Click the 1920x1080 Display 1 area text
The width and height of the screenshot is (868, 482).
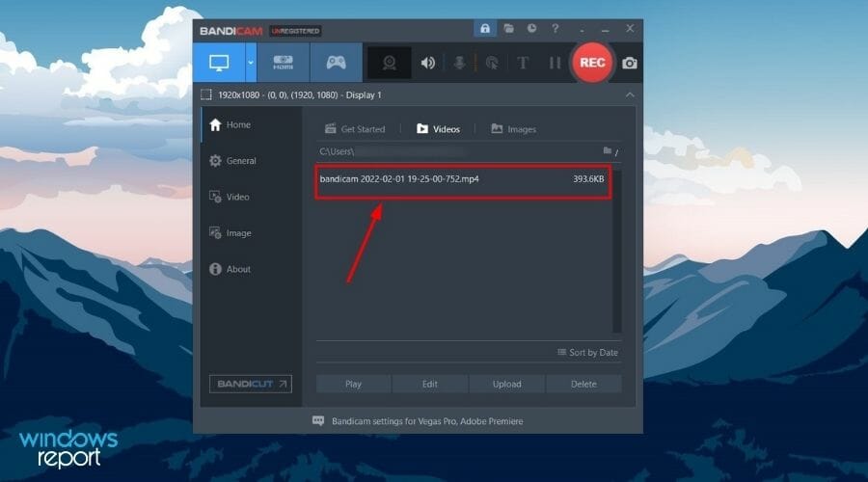[300, 95]
